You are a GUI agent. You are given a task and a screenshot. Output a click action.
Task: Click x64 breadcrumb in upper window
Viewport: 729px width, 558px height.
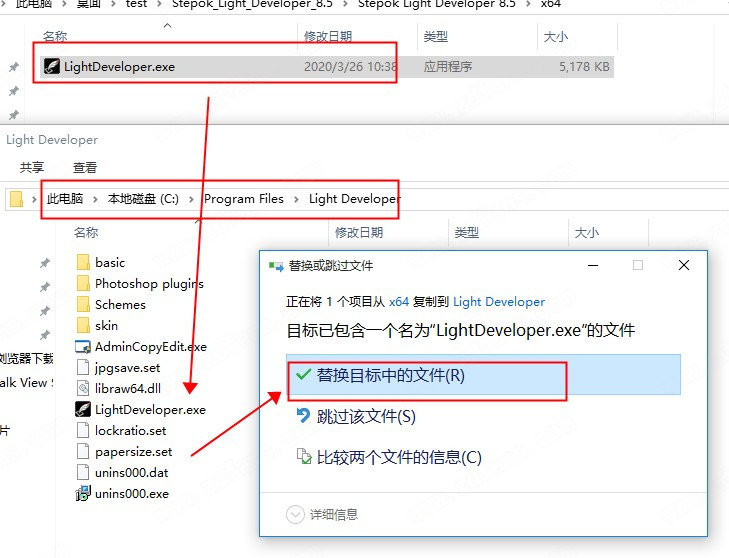(551, 4)
